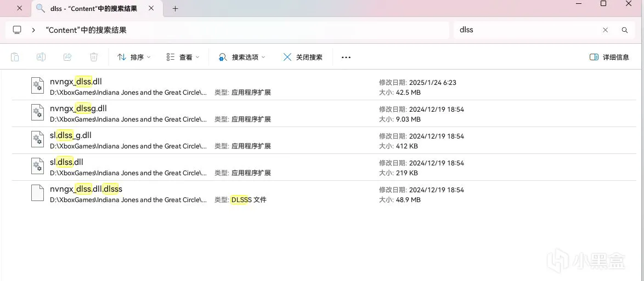Select the sl.dlss_g.dll file
The width and height of the screenshot is (644, 281).
(71, 135)
